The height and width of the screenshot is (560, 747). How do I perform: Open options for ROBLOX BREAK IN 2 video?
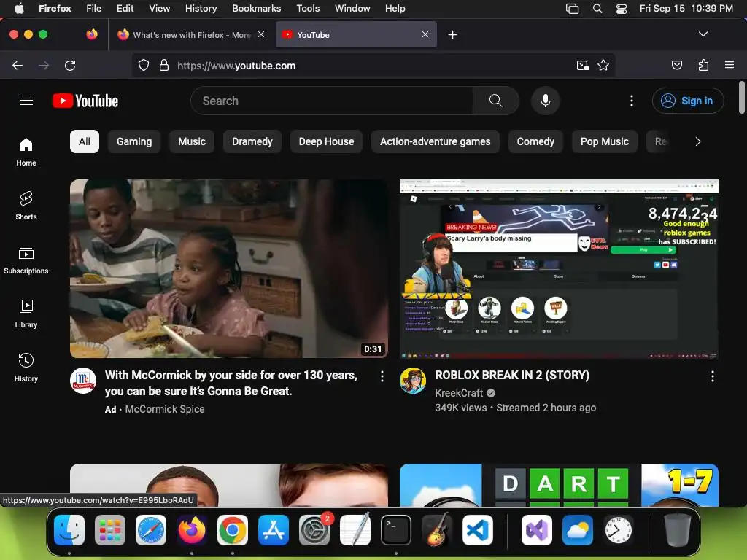712,377
